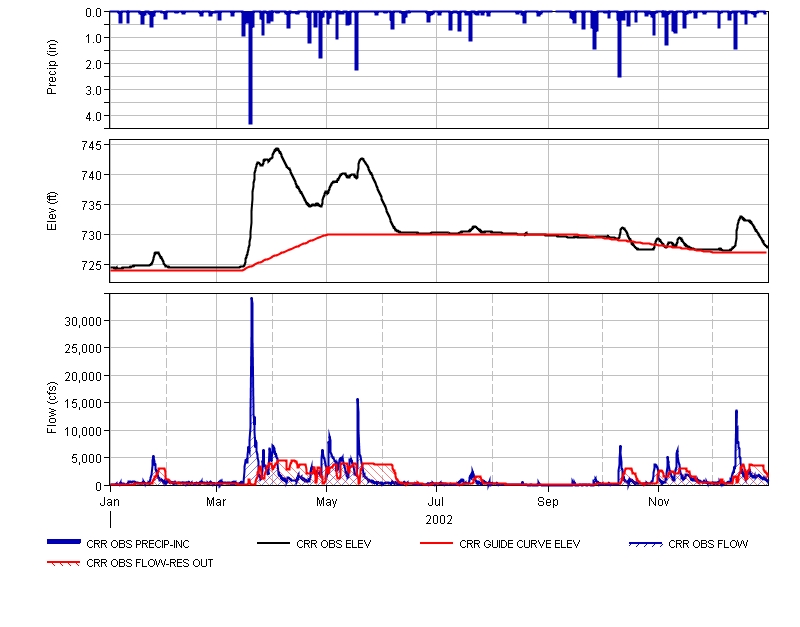
Task: Click the hatched blue CRR OBS FLOW legend swatch
Action: (646, 544)
